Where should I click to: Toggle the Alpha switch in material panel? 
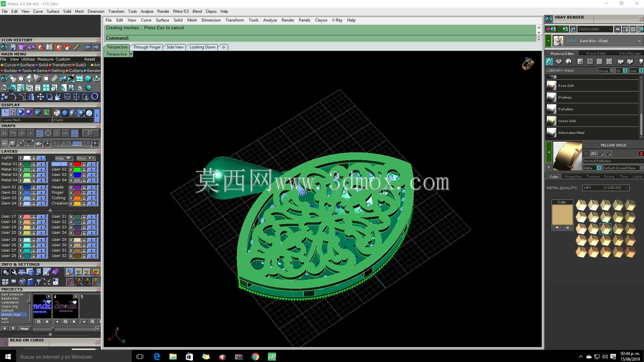(x=592, y=168)
